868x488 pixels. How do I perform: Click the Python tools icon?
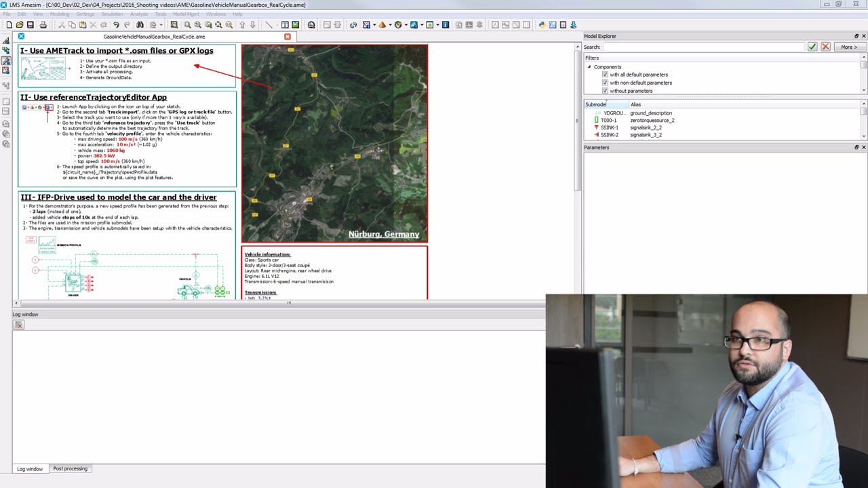(x=542, y=24)
